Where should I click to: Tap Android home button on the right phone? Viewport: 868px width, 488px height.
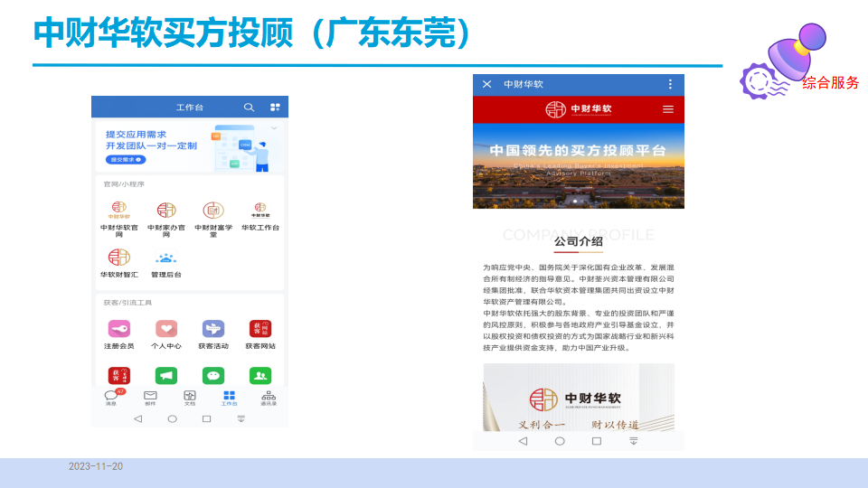(x=560, y=441)
